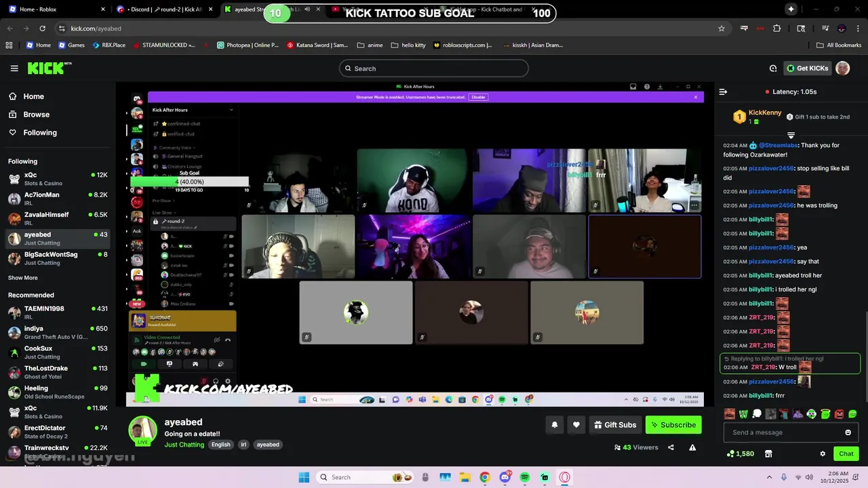Click the Kick search box
The image size is (868, 488).
pyautogui.click(x=433, y=68)
